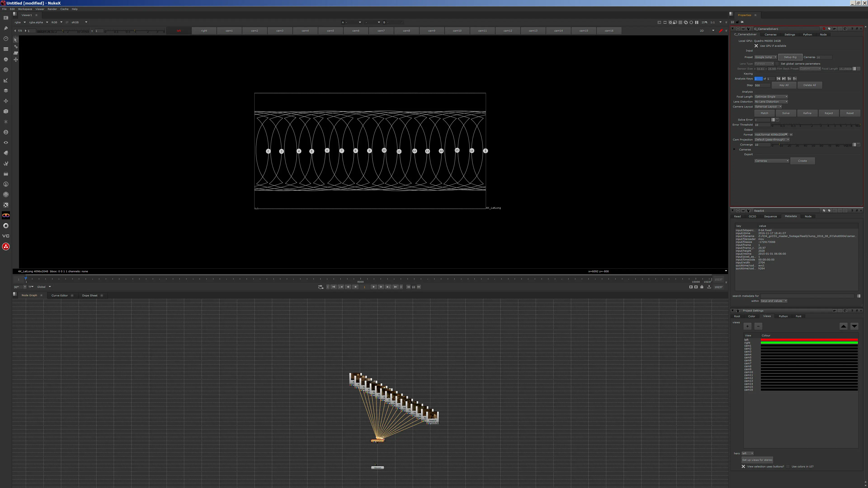Click the Setup Rig button
Viewport: 868px width, 488px height.
click(790, 57)
